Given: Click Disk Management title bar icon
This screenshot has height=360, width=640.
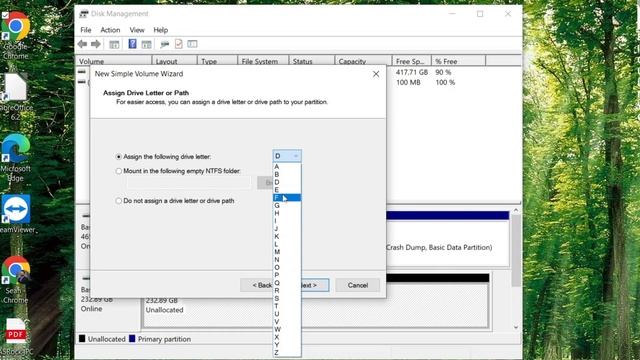Looking at the screenshot, I should pyautogui.click(x=84, y=14).
